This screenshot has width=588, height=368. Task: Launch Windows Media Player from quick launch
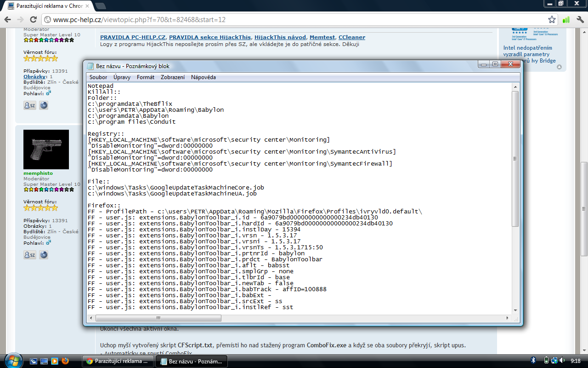(x=55, y=361)
